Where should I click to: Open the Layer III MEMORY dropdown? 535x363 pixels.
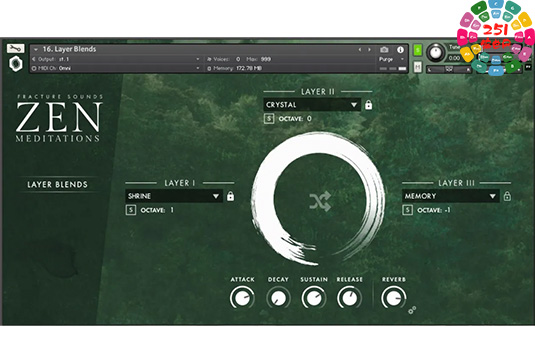point(451,196)
